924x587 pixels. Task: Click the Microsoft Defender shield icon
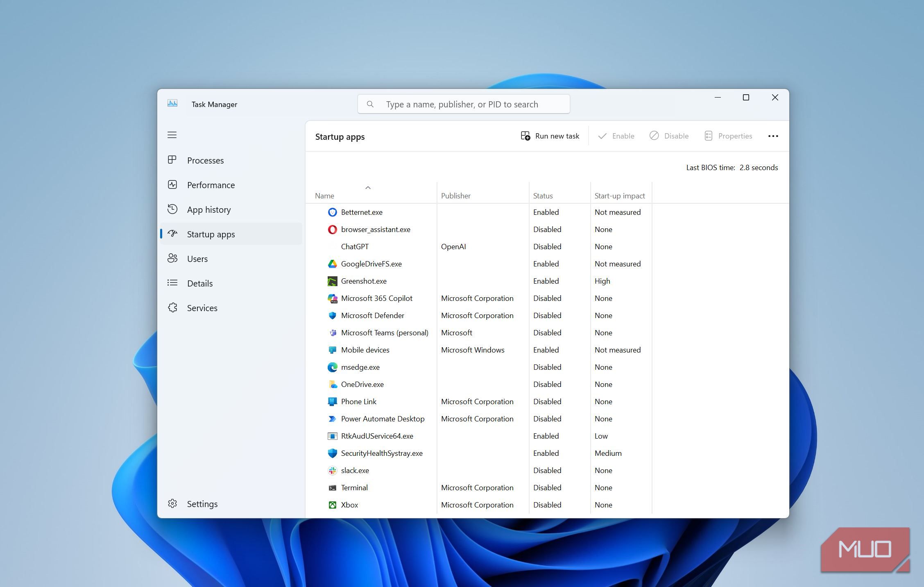(x=333, y=316)
